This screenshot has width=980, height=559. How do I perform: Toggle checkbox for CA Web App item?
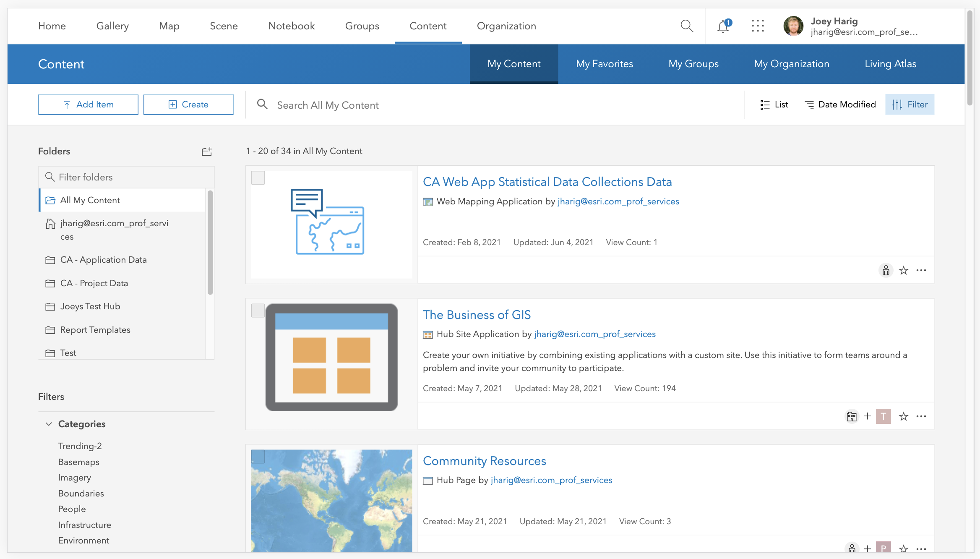pos(258,177)
